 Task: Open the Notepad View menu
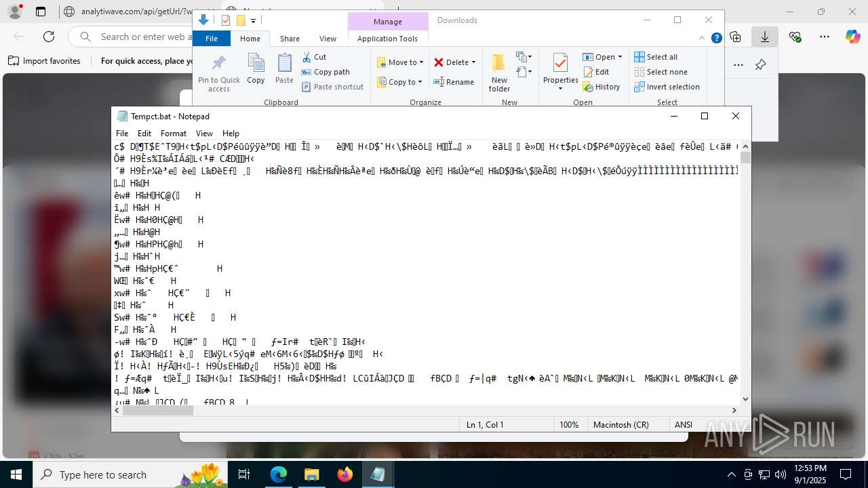click(204, 134)
